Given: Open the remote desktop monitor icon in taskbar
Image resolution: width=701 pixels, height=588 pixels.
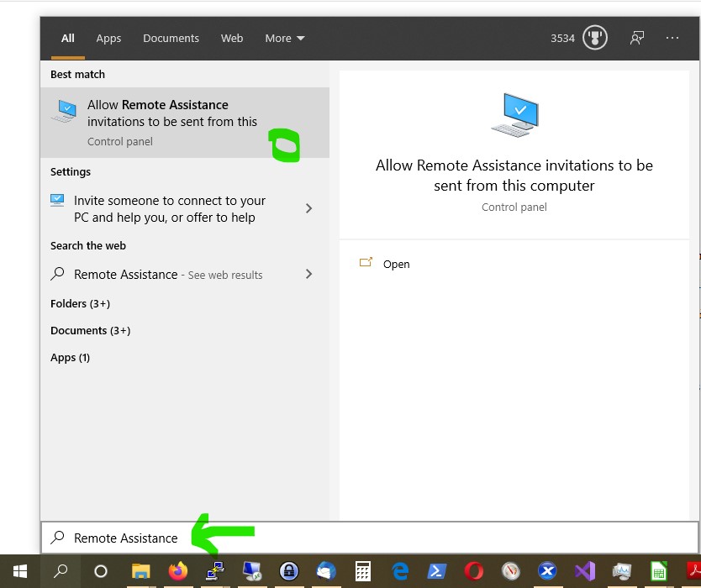Looking at the screenshot, I should [x=252, y=571].
